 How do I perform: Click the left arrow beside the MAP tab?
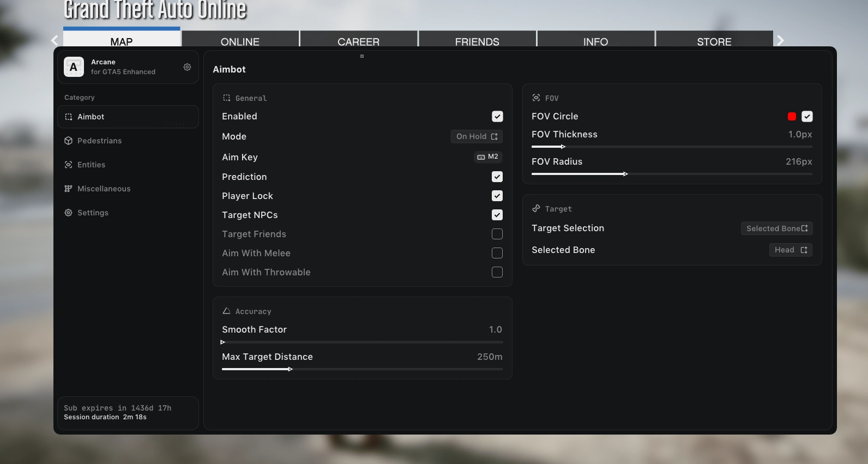[55, 40]
